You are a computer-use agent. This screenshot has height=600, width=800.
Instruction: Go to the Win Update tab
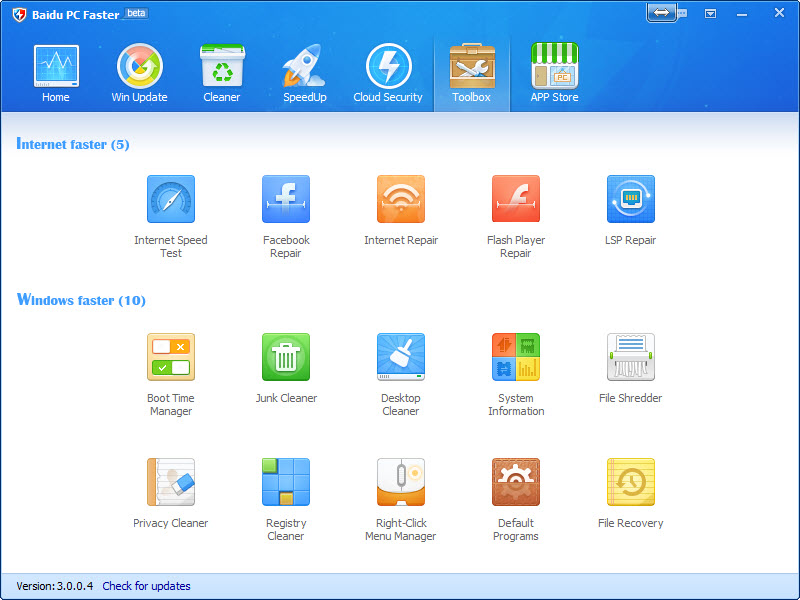point(139,73)
